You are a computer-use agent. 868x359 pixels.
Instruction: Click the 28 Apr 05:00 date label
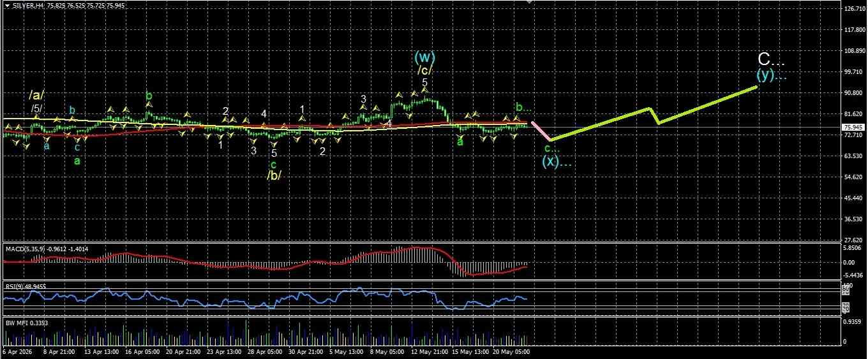(265, 351)
